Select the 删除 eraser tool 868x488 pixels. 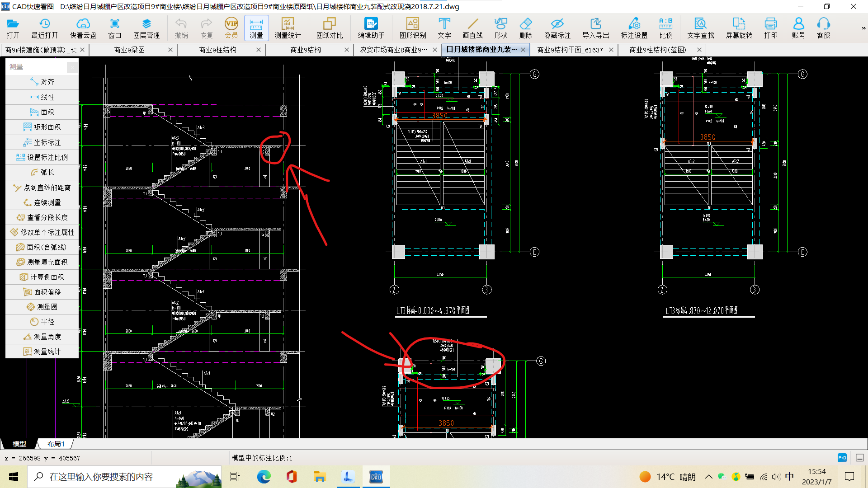pyautogui.click(x=526, y=28)
